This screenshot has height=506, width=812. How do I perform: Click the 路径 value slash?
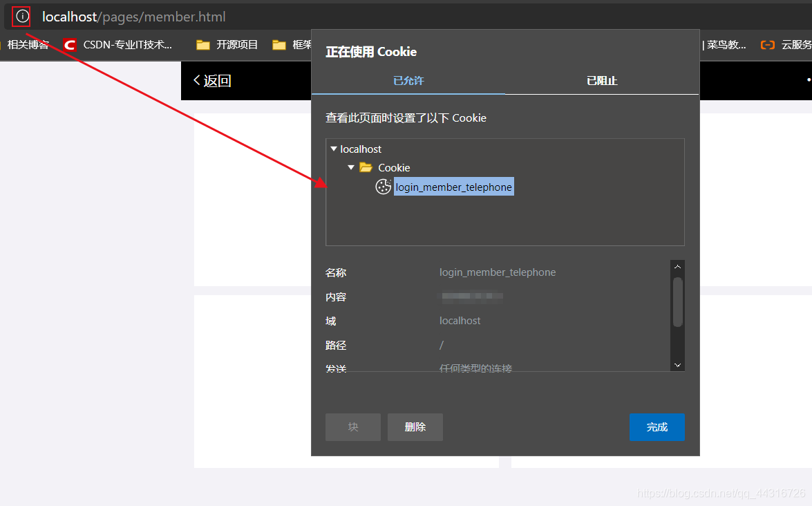441,345
